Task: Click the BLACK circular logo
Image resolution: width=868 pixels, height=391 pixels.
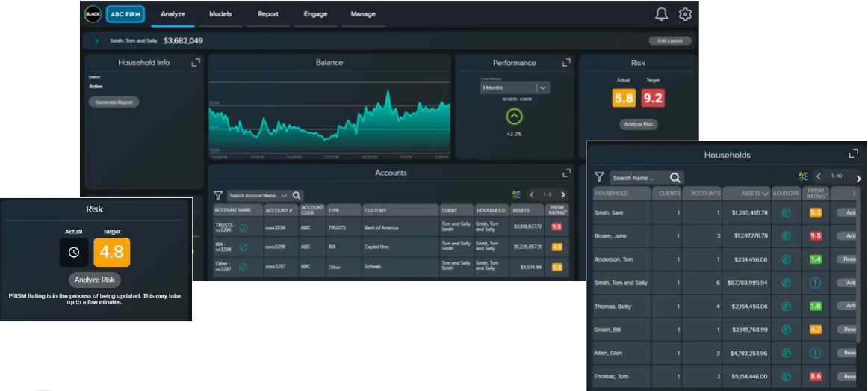Action: tap(93, 14)
